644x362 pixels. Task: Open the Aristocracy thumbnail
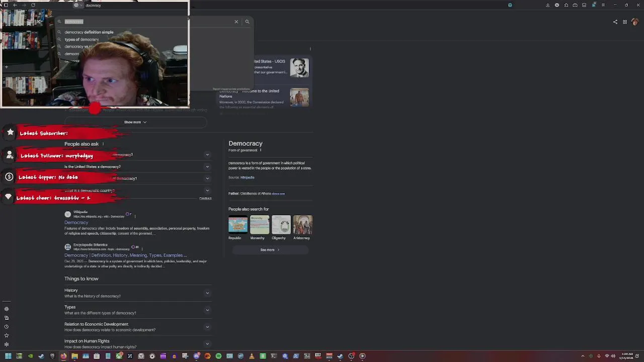(x=303, y=225)
